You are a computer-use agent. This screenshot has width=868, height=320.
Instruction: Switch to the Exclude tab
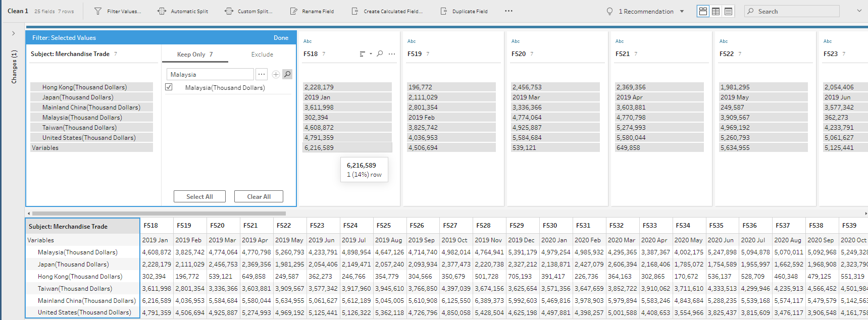tap(262, 55)
